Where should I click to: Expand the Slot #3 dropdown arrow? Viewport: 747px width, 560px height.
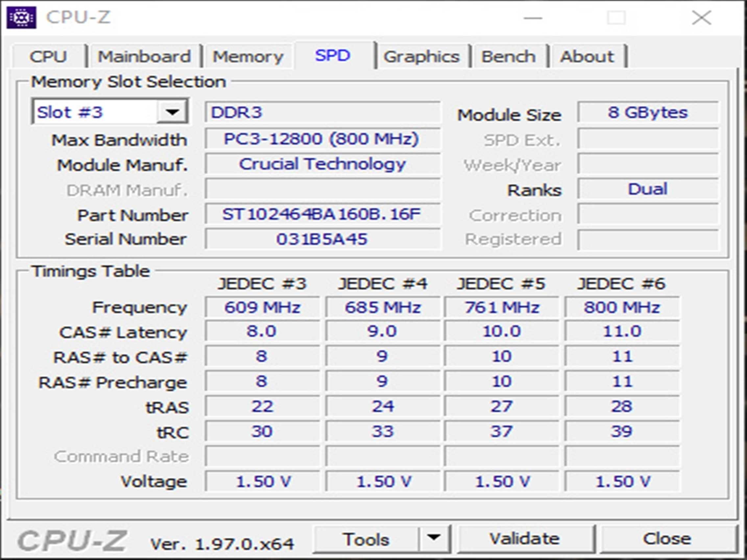tap(172, 112)
